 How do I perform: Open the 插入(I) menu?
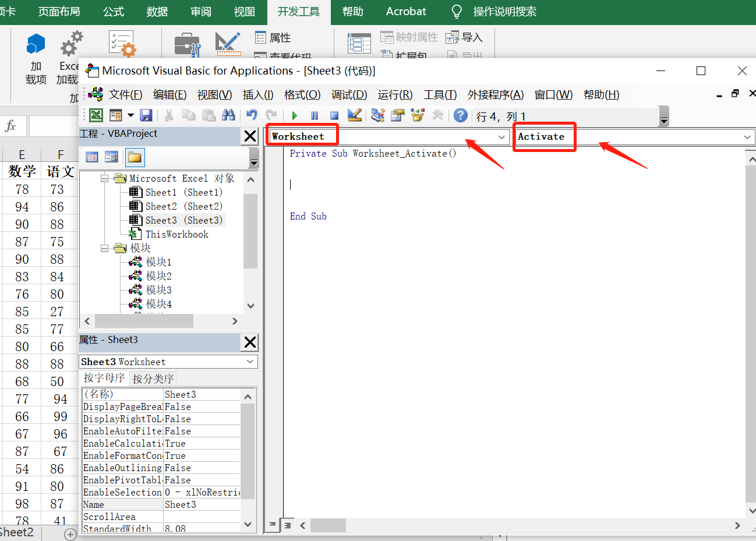[258, 95]
